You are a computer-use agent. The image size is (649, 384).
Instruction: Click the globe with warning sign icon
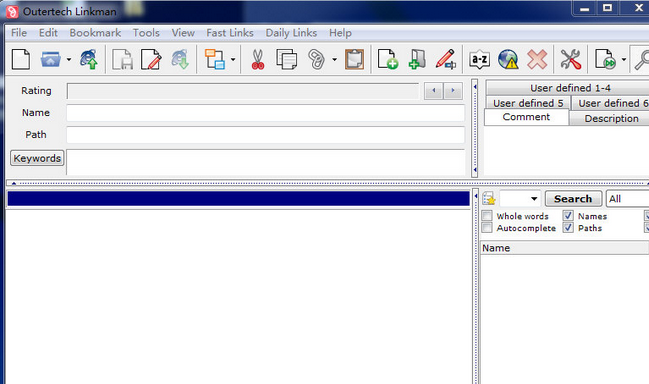pos(508,60)
